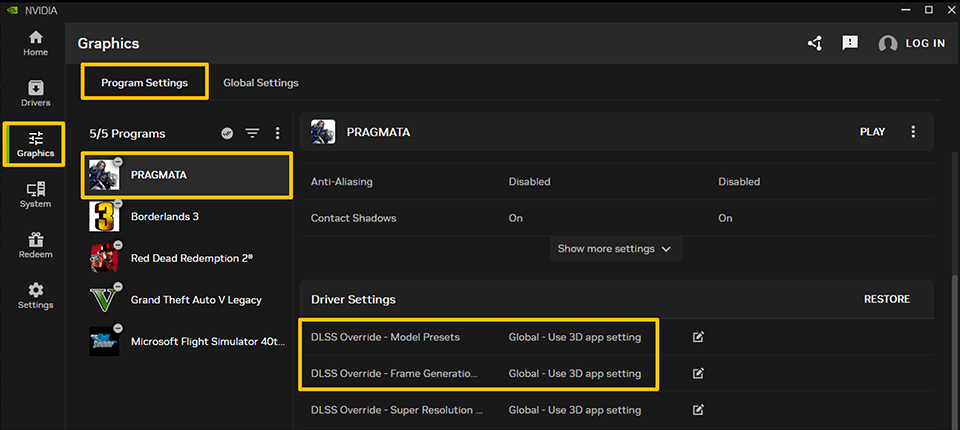Click PLAY for PRAGMATA
Viewport: 960px width, 430px height.
point(872,132)
